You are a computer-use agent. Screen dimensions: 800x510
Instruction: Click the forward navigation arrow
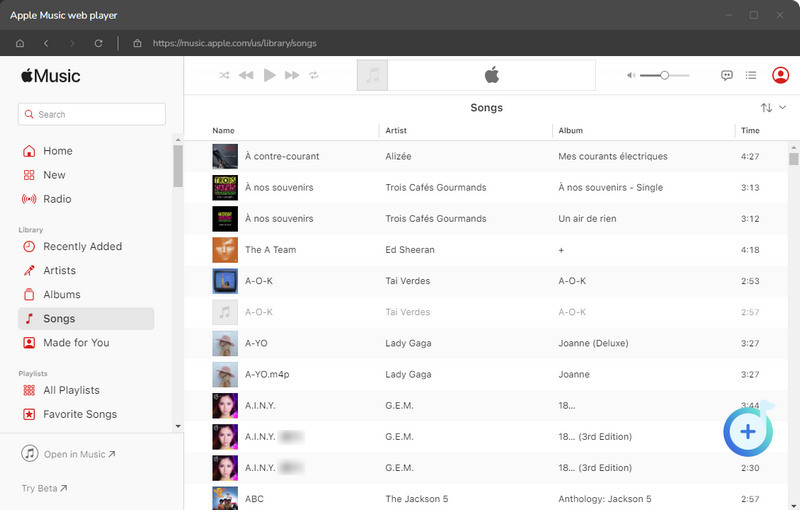[x=72, y=43]
